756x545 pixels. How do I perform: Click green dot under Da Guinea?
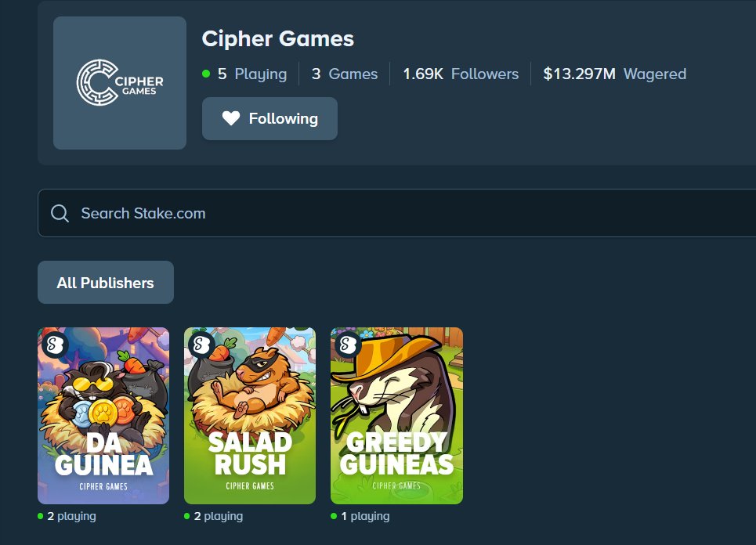coord(41,516)
